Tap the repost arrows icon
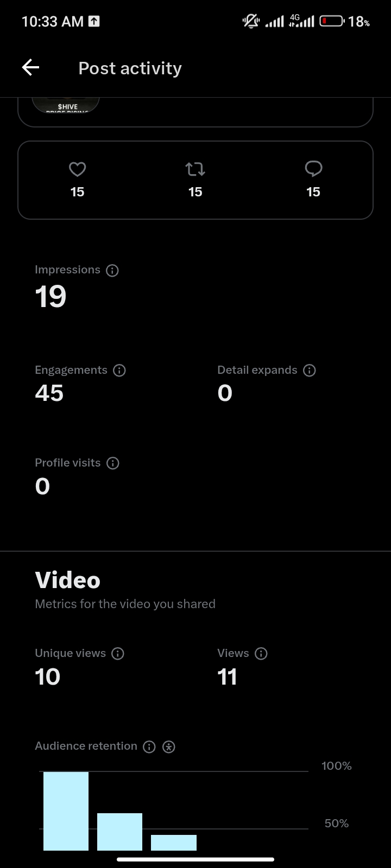This screenshot has height=868, width=391. tap(195, 170)
